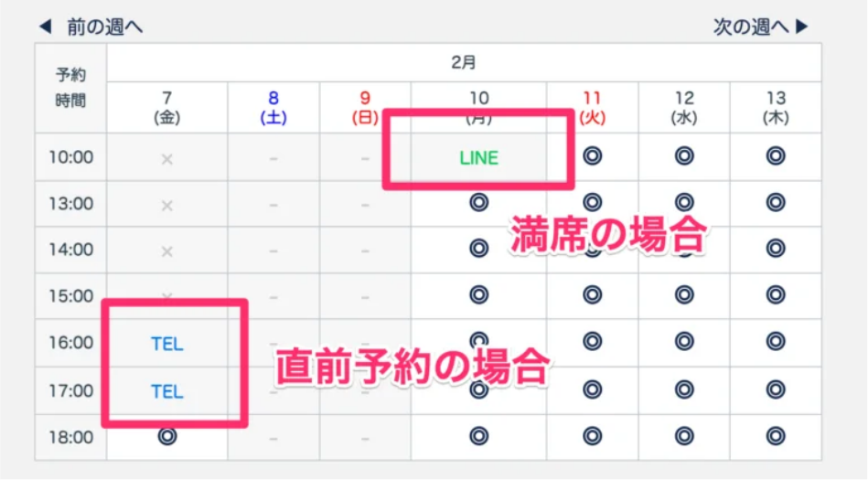Click the TEL link at 17:00 Friday
868x480 pixels.
[x=166, y=392]
